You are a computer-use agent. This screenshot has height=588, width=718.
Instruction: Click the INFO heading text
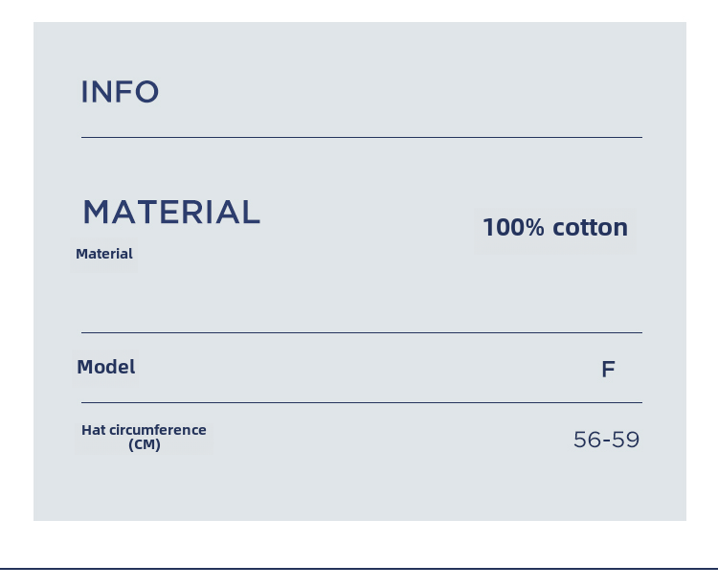(120, 92)
